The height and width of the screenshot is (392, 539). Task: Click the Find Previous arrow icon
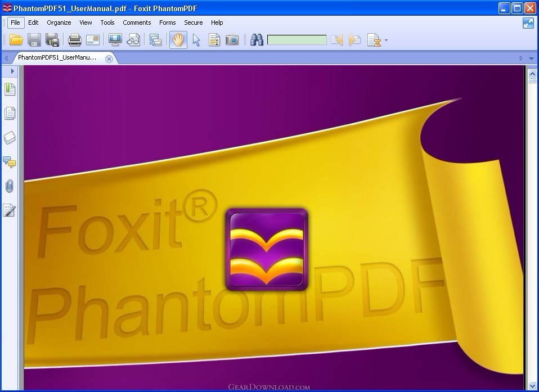337,40
